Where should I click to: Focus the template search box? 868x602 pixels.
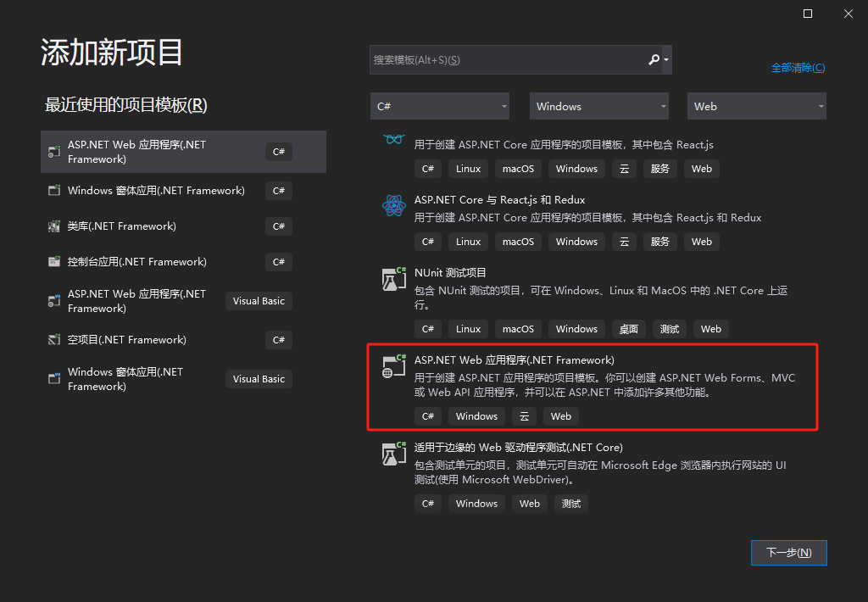[x=520, y=60]
